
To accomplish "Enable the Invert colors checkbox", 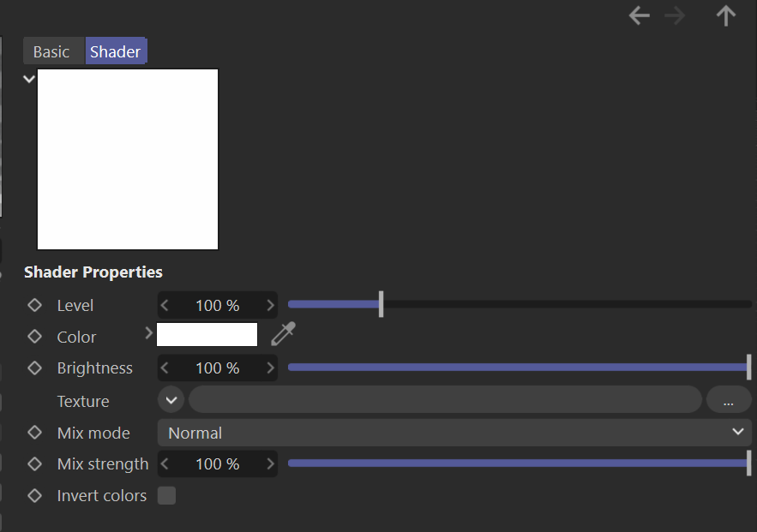I will coord(166,495).
